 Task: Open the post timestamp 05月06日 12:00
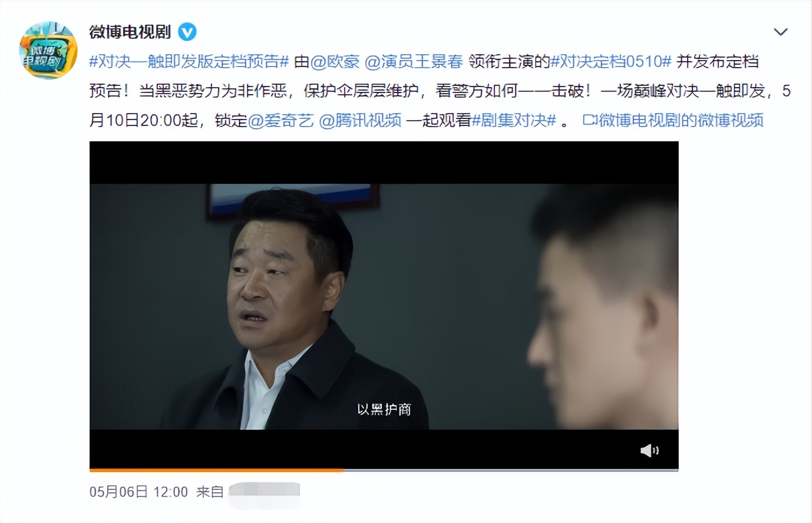point(138,492)
